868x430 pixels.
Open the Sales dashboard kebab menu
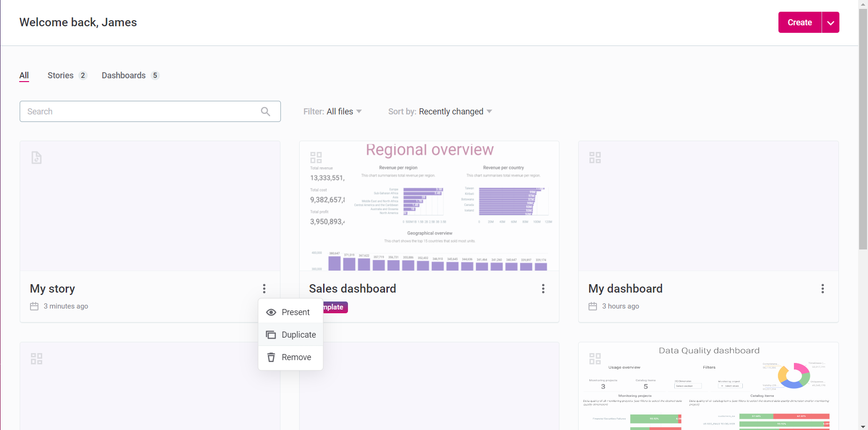point(543,289)
